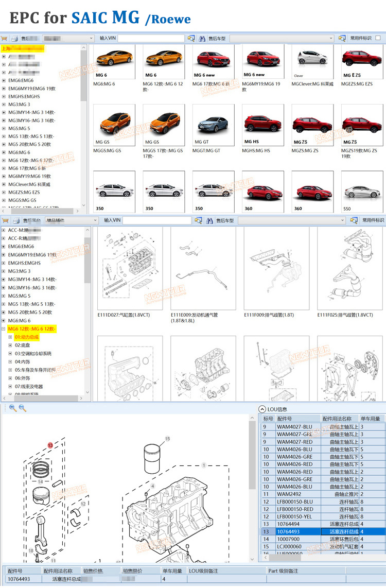Viewport: 386px width, 588px height.
Task: Click the zoom in magnifier icon
Action: [13, 408]
